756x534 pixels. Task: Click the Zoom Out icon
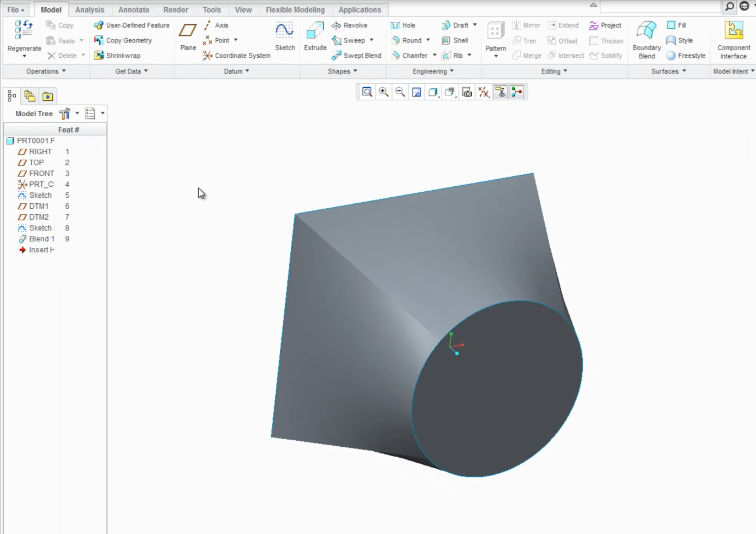pos(400,92)
